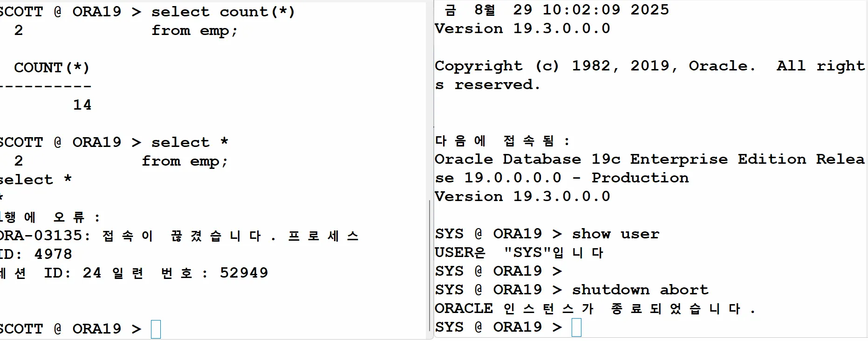This screenshot has height=341, width=868.
Task: Click the scrollbar between the two terminals
Action: tap(429, 265)
